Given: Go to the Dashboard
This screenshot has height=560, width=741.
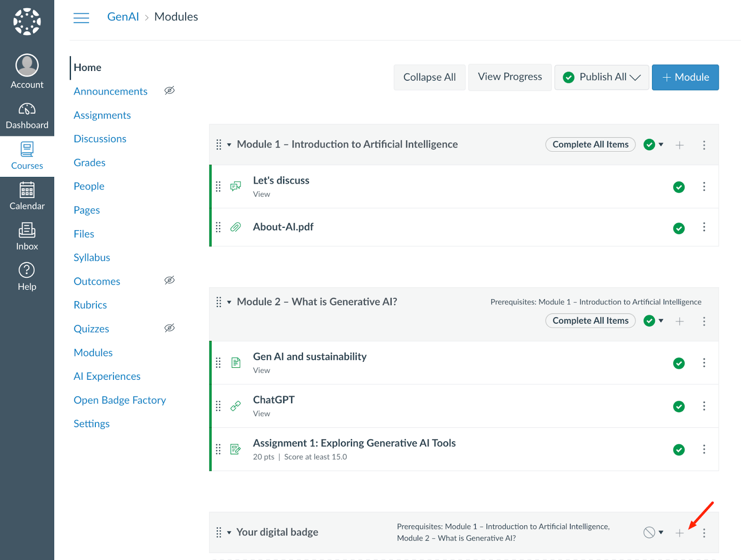Looking at the screenshot, I should [x=27, y=116].
